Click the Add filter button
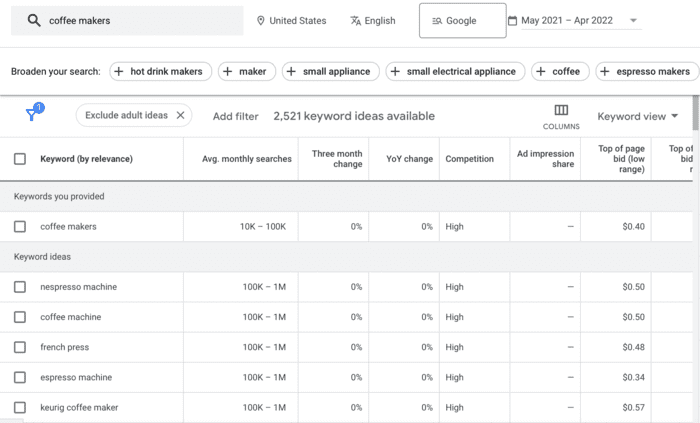The height and width of the screenshot is (423, 700). (x=236, y=116)
